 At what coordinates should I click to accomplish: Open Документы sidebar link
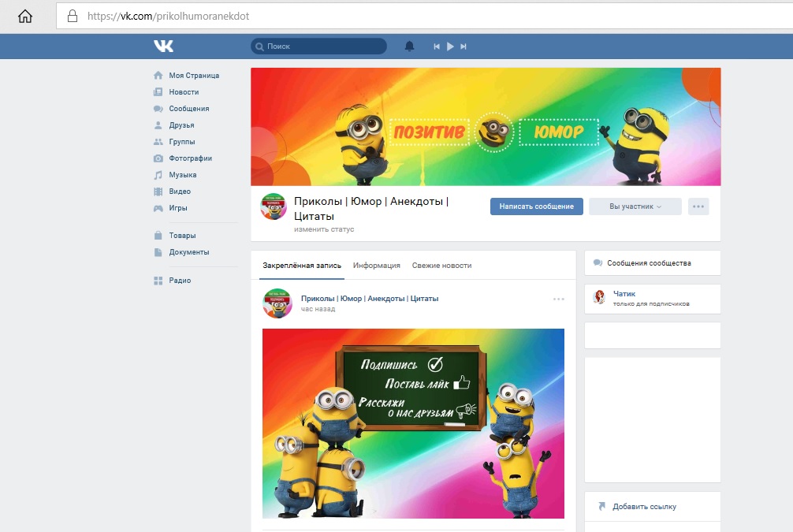point(189,252)
